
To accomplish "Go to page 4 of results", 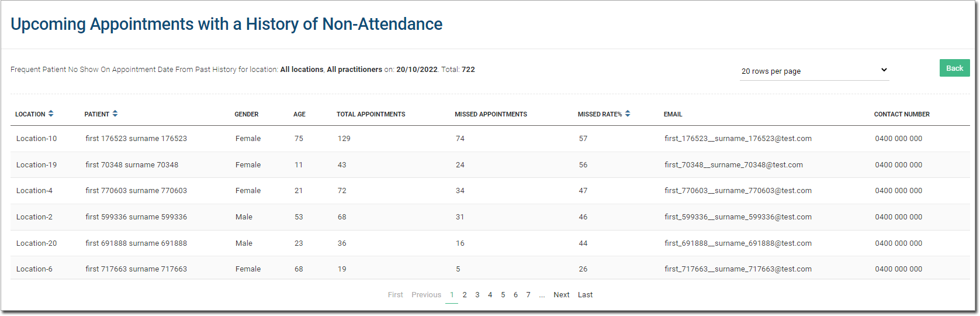I will (x=490, y=295).
